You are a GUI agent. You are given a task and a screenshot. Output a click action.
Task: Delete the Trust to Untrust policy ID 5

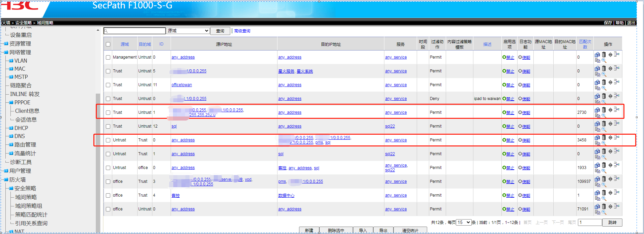604,68
